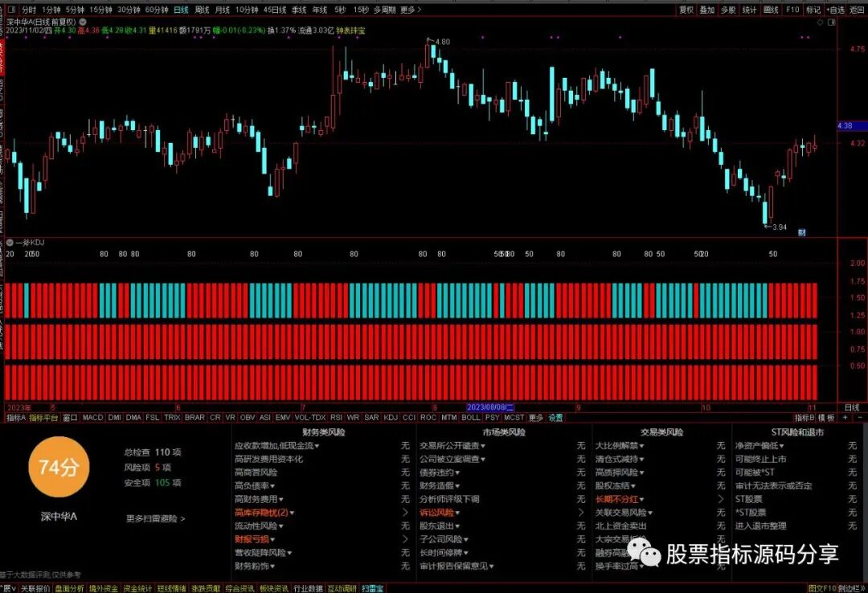
Task: Open 图文F10 at bottom right
Action: pos(821,588)
